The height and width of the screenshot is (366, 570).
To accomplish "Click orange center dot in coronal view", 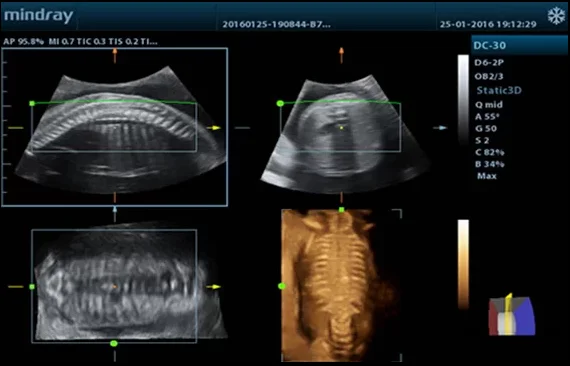I will point(115,287).
